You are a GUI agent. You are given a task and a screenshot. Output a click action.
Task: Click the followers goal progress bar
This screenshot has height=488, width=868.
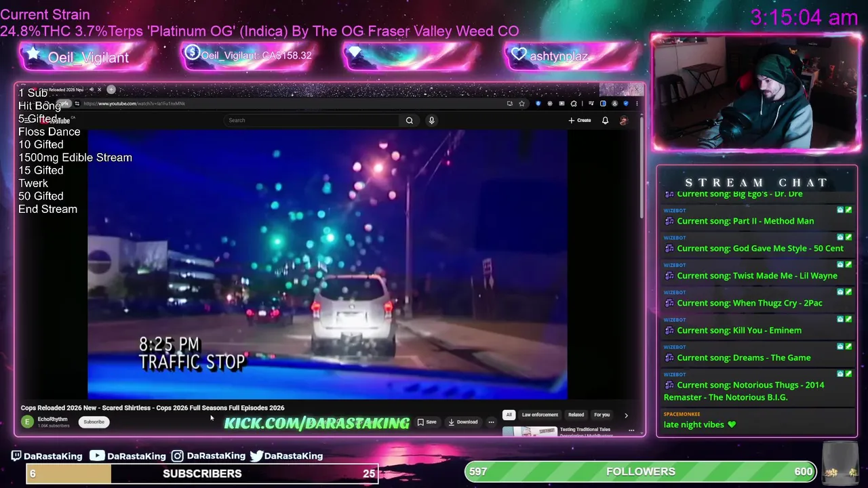(641, 471)
